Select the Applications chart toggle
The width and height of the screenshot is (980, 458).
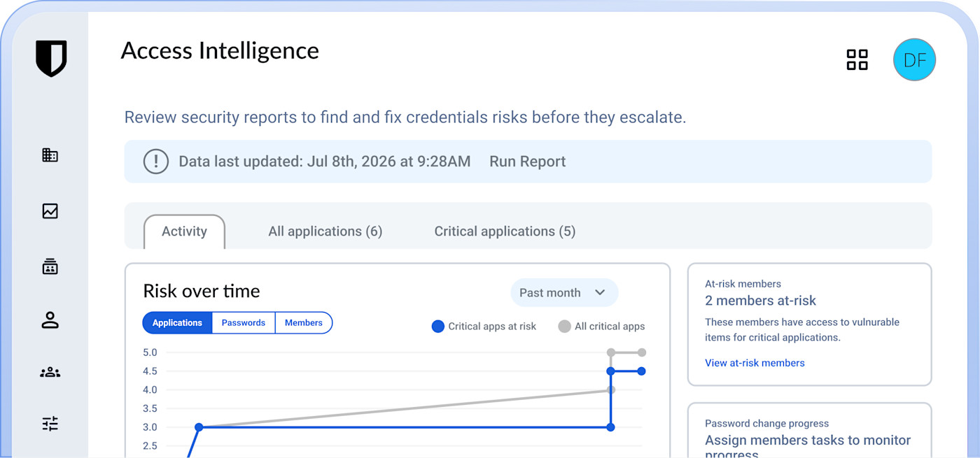coord(177,323)
